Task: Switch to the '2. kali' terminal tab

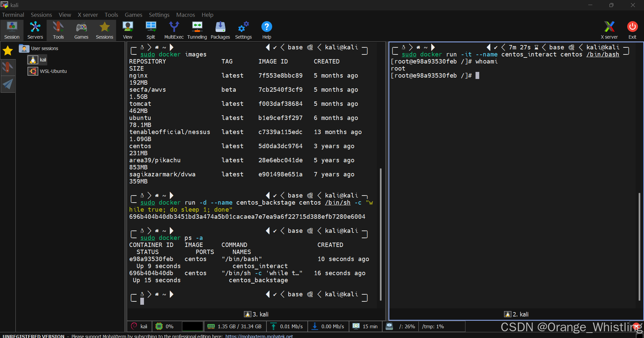Action: [x=516, y=314]
